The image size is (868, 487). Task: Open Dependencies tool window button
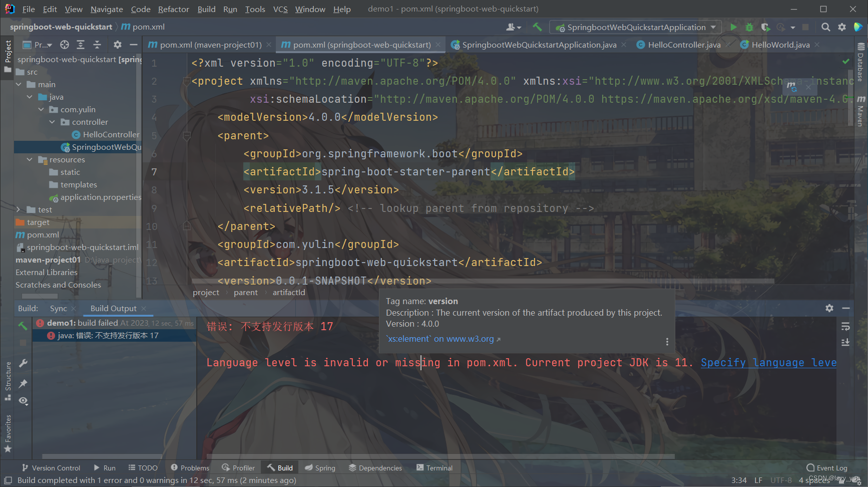[375, 467]
